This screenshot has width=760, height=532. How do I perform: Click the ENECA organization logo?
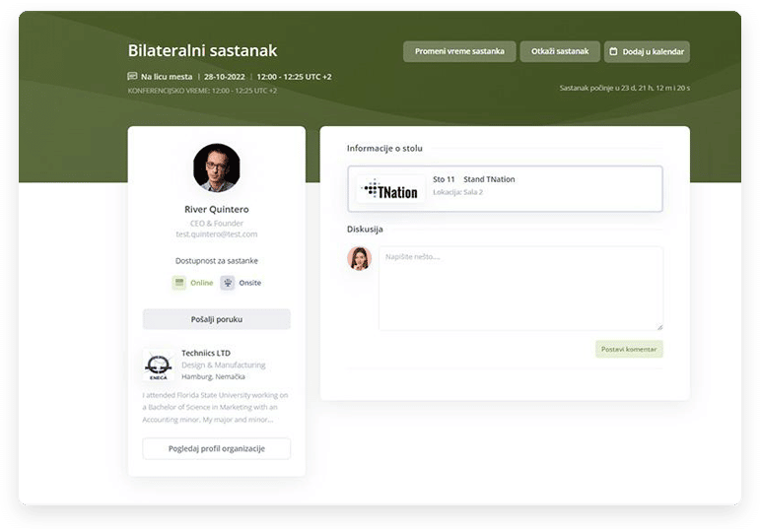(159, 366)
